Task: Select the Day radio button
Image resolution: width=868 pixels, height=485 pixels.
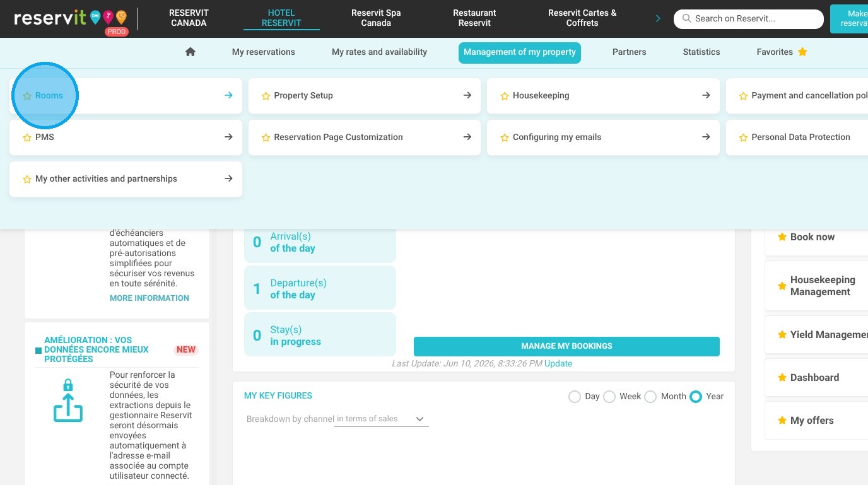Action: click(574, 397)
